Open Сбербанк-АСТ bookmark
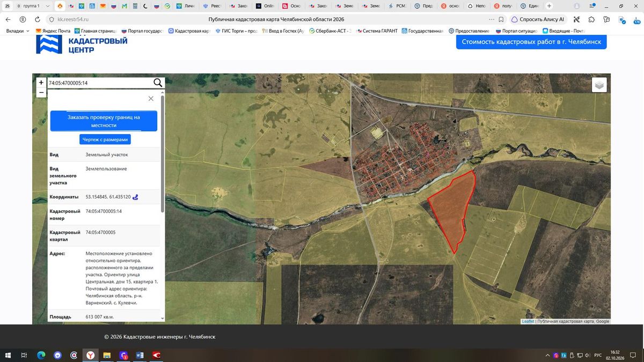This screenshot has height=362, width=644. pyautogui.click(x=331, y=31)
